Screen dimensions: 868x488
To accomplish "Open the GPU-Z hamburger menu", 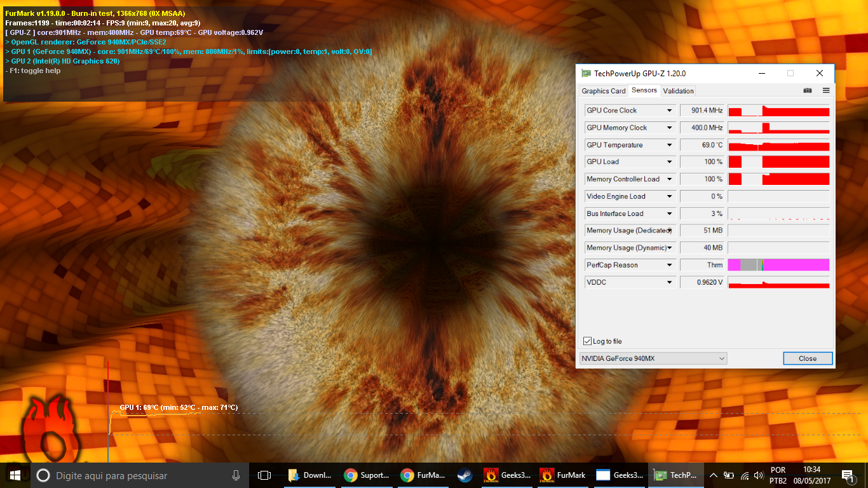I will (826, 91).
